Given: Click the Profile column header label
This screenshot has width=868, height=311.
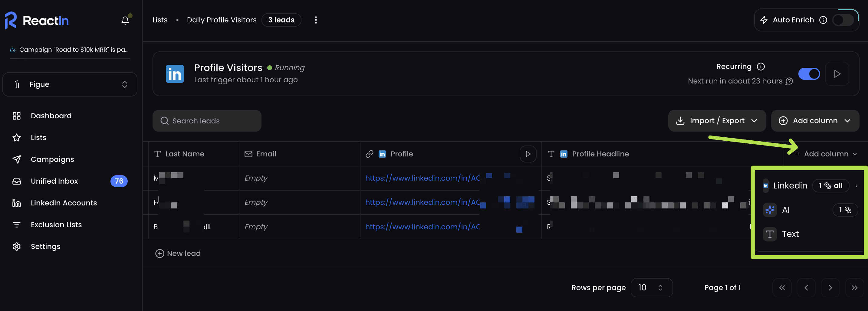Looking at the screenshot, I should (x=401, y=154).
